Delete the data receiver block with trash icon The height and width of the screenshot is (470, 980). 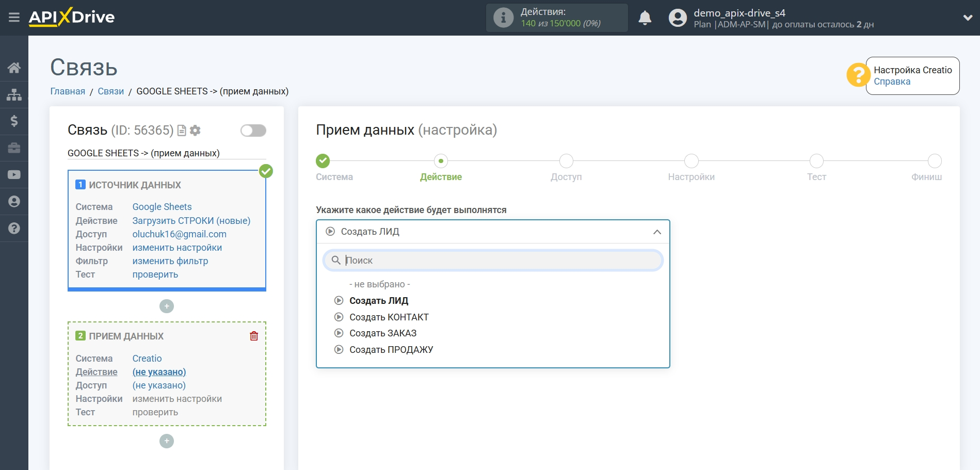[x=254, y=336]
